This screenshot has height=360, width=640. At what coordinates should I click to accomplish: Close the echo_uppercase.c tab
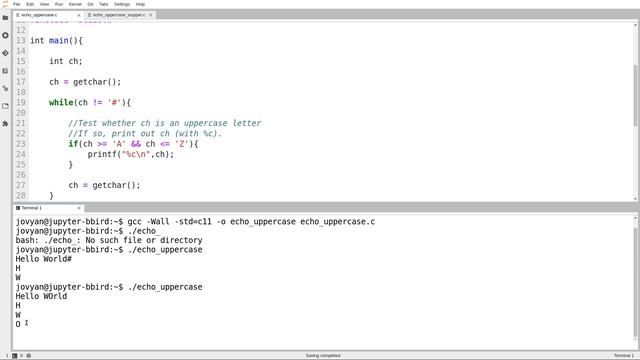click(x=79, y=15)
